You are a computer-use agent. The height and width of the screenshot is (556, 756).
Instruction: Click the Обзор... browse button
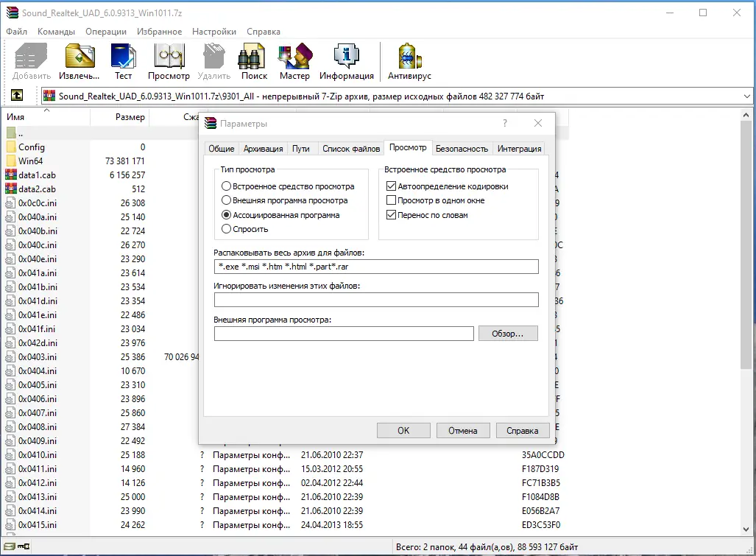[508, 334]
